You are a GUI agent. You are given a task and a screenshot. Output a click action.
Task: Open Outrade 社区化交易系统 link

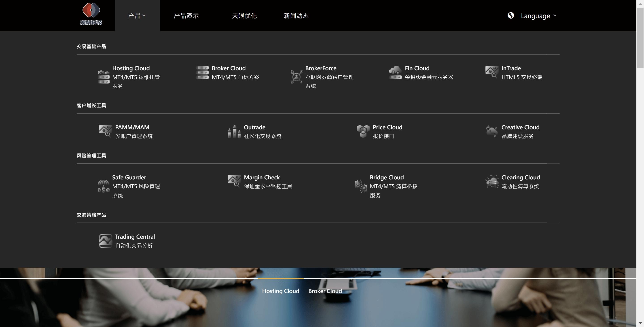click(x=255, y=132)
